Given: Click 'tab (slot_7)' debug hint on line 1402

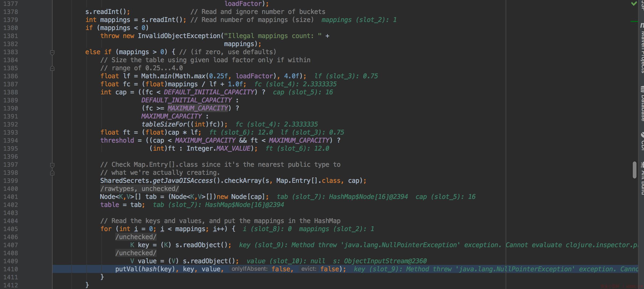Looking at the screenshot, I should pyautogui.click(x=218, y=205).
